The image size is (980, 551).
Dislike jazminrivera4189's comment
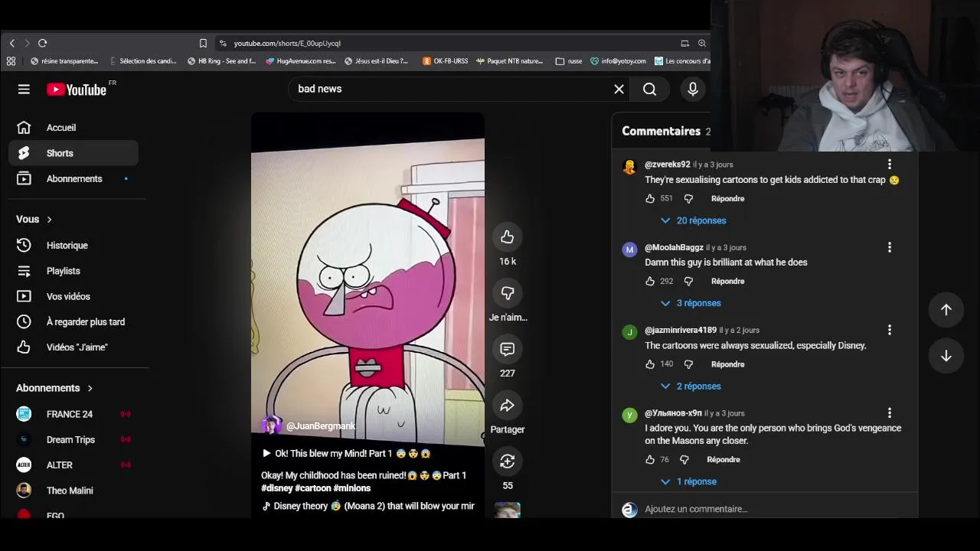pos(688,364)
